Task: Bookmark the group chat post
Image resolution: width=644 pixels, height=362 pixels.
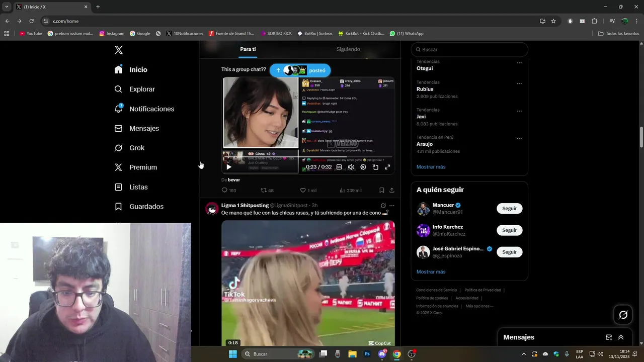Action: (x=382, y=191)
